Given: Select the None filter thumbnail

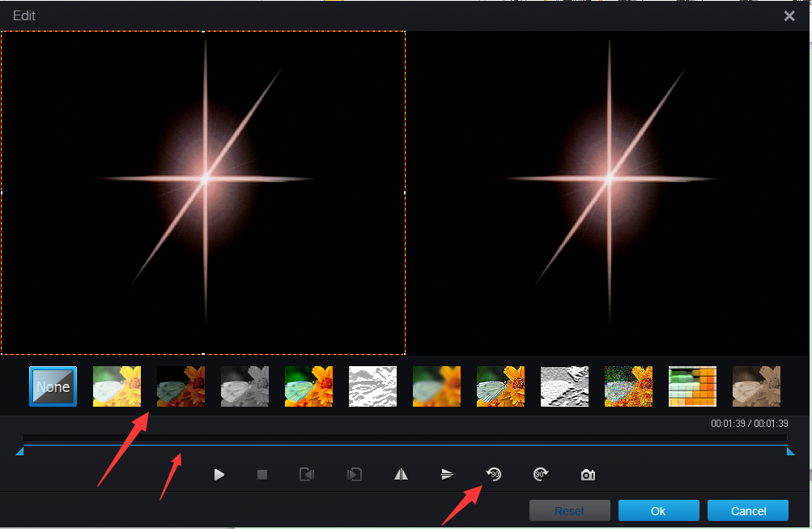Looking at the screenshot, I should point(53,386).
